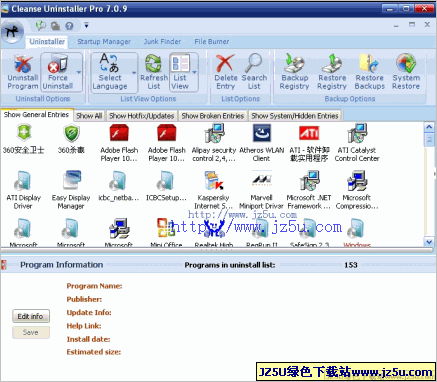Select the Mini Office program entry

(x=166, y=233)
